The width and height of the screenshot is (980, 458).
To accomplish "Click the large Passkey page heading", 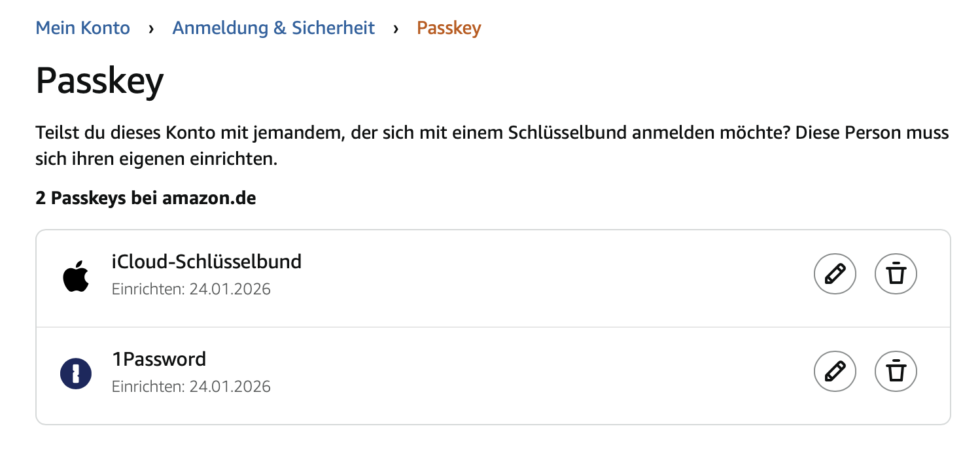I will coord(99,82).
